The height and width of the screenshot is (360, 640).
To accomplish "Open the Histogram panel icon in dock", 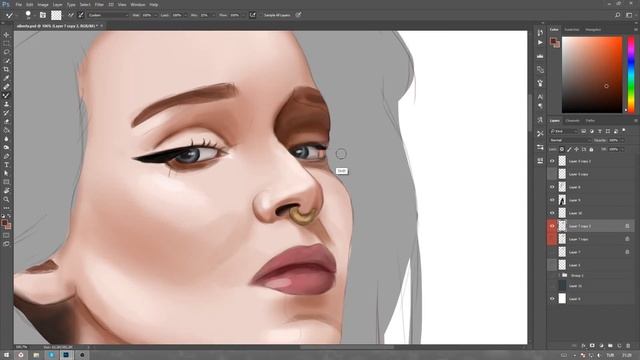I will (x=540, y=56).
